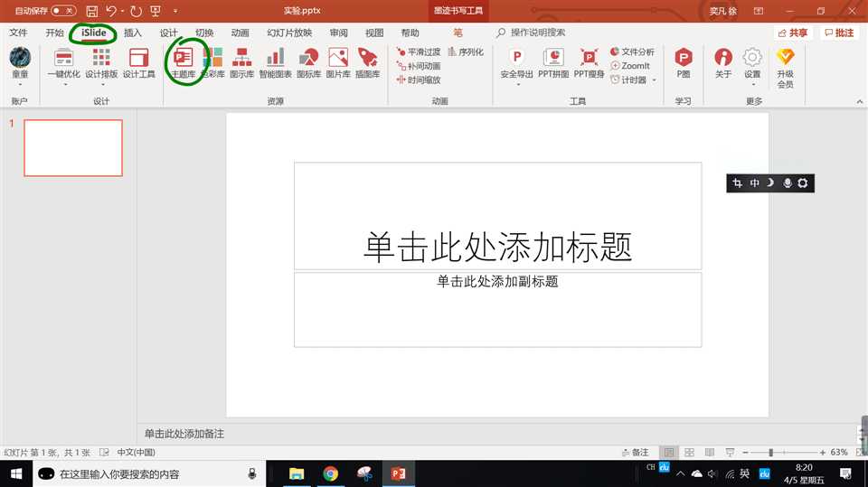Screen dimensions: 868x487
Task: Click zoom out minus button
Action: click(x=745, y=452)
